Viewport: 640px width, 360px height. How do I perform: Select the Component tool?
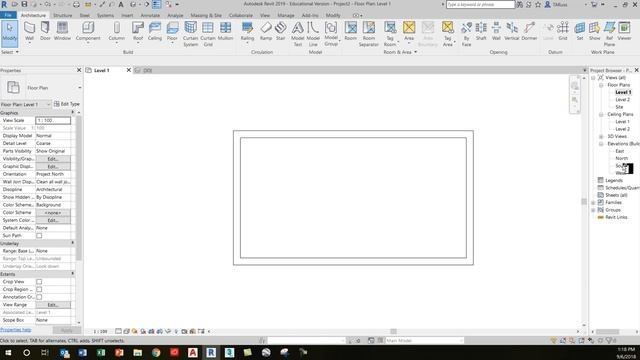[88, 32]
